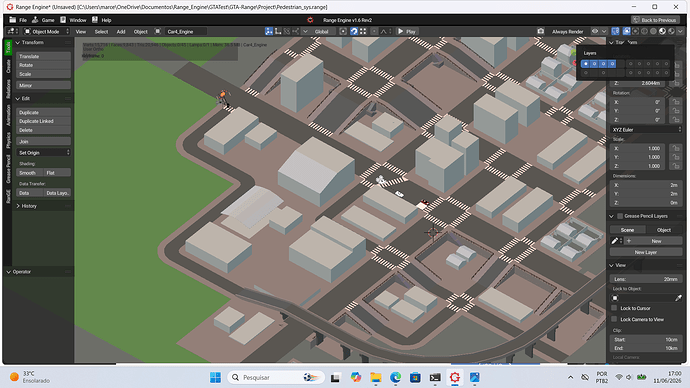The width and height of the screenshot is (690, 388).
Task: Open the Set Origin dropdown
Action: (x=44, y=153)
